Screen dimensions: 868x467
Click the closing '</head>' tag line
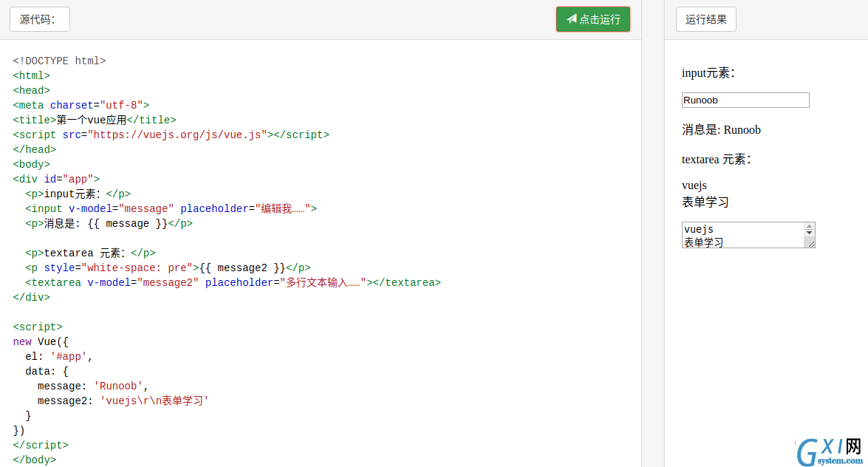click(34, 149)
